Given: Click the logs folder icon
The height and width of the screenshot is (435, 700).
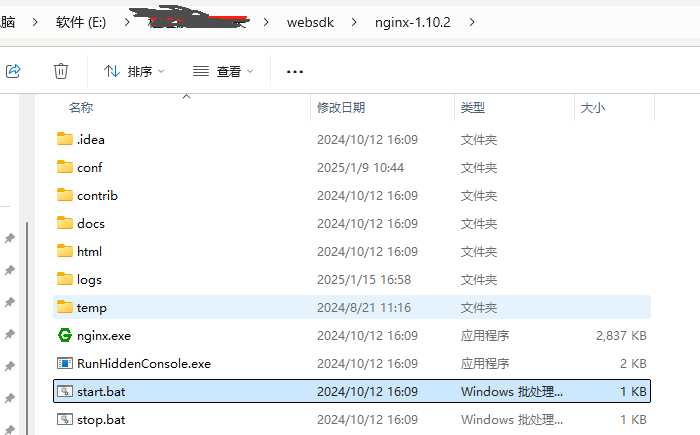Looking at the screenshot, I should pos(65,279).
